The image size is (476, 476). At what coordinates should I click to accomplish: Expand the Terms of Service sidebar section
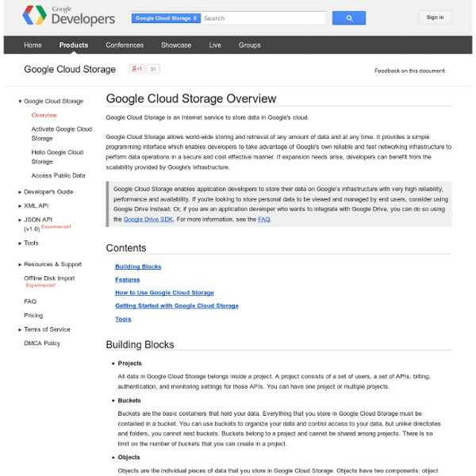pyautogui.click(x=20, y=329)
